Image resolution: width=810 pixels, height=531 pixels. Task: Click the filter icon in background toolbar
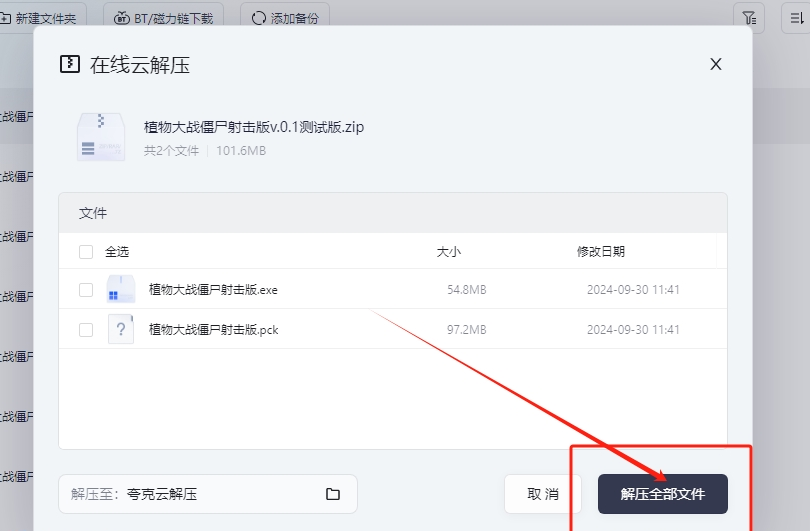coord(749,18)
